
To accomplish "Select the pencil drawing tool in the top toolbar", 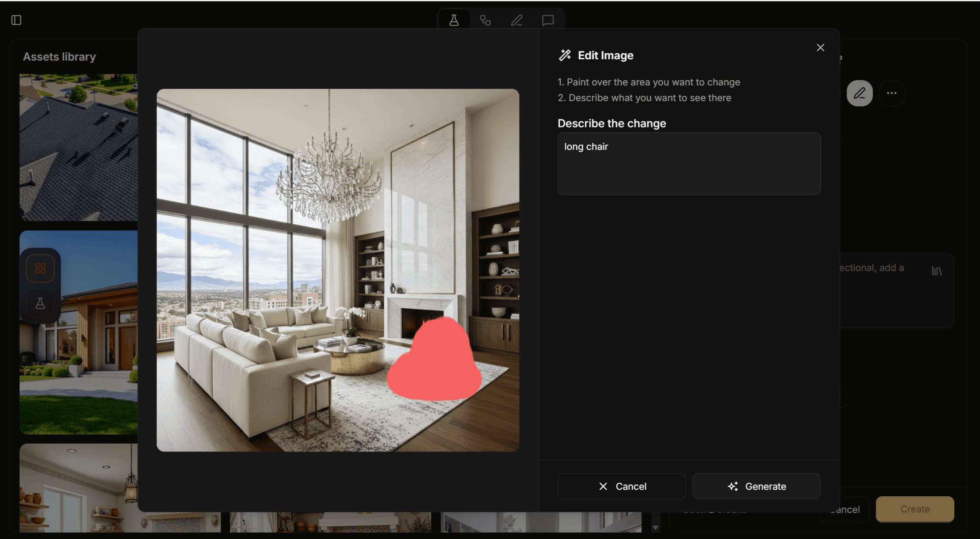I will 517,20.
